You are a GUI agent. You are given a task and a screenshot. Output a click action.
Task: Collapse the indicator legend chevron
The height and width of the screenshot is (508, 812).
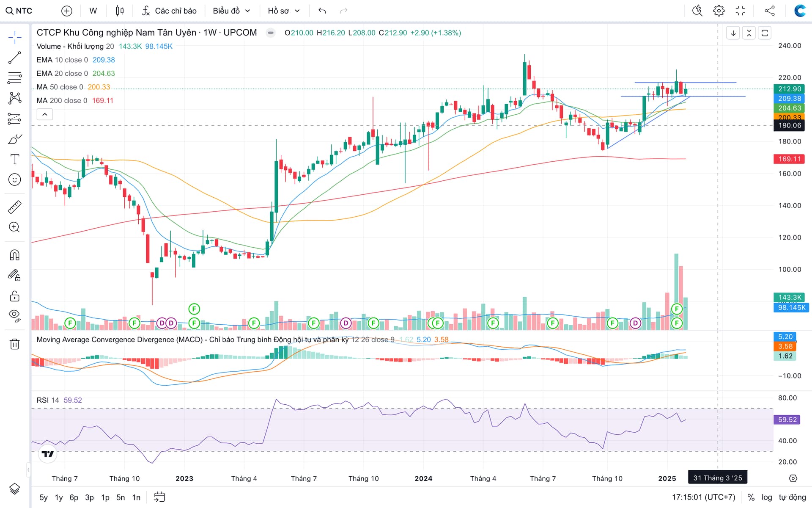[x=45, y=114]
